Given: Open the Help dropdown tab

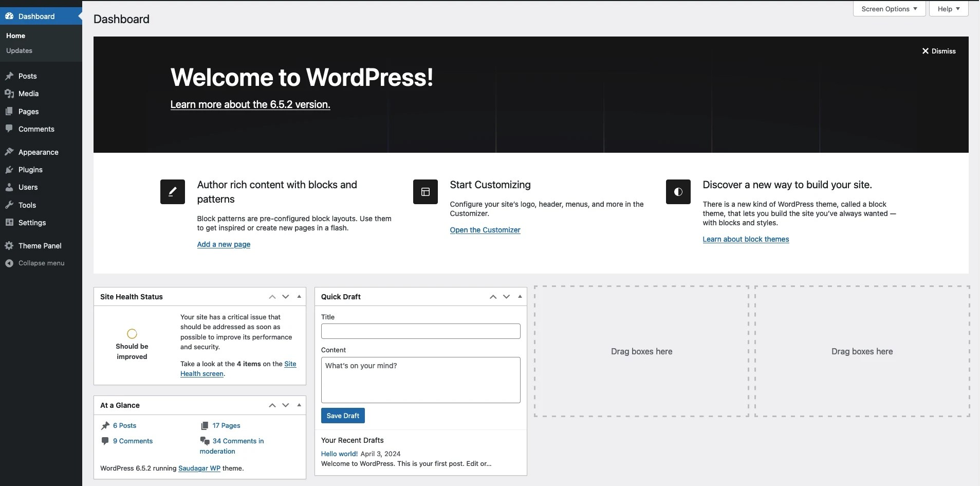Looking at the screenshot, I should pos(949,9).
